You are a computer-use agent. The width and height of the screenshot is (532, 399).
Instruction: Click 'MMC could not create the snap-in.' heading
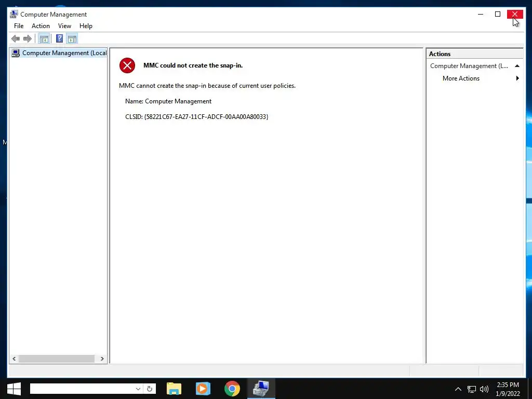(193, 65)
